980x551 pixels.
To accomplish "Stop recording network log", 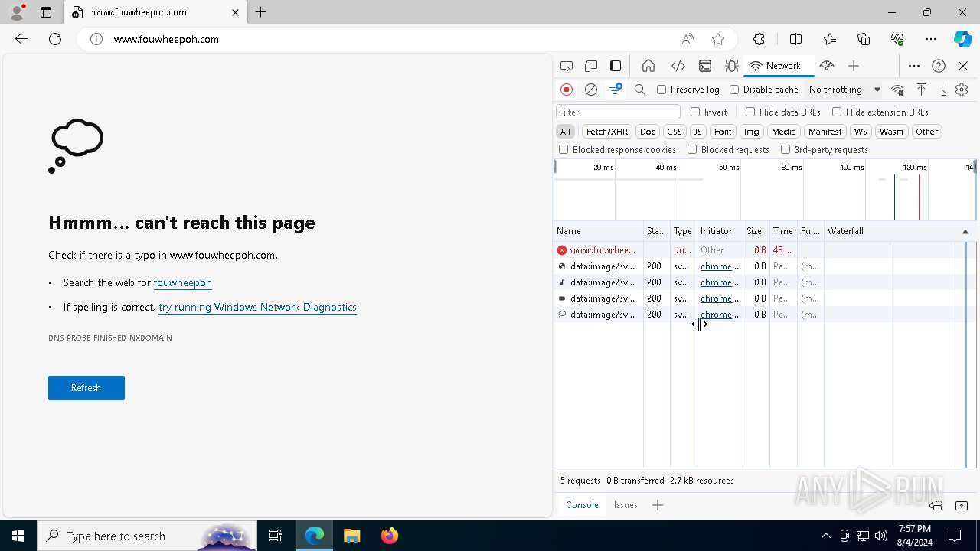I will click(567, 90).
